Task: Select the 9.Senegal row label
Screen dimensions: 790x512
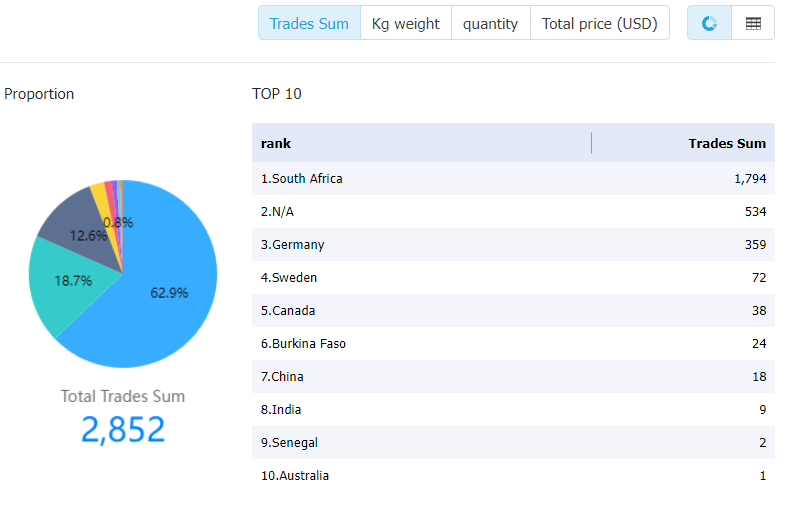Action: coord(289,443)
